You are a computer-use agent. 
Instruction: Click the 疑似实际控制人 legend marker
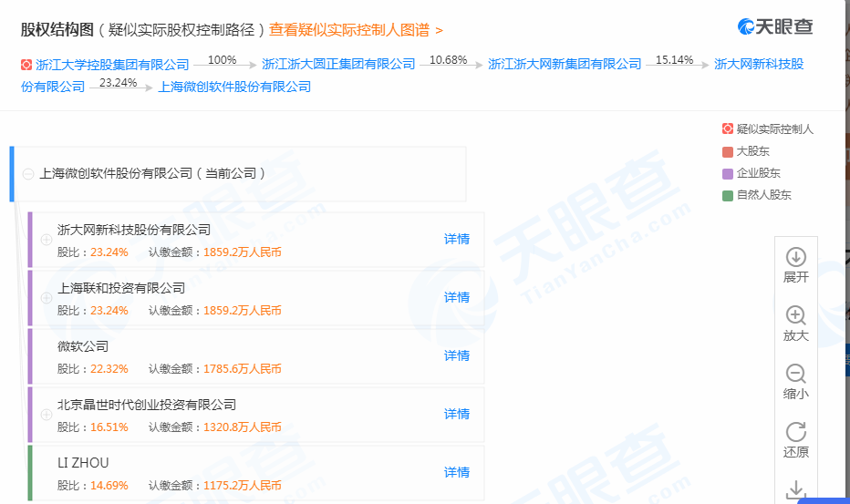click(728, 129)
